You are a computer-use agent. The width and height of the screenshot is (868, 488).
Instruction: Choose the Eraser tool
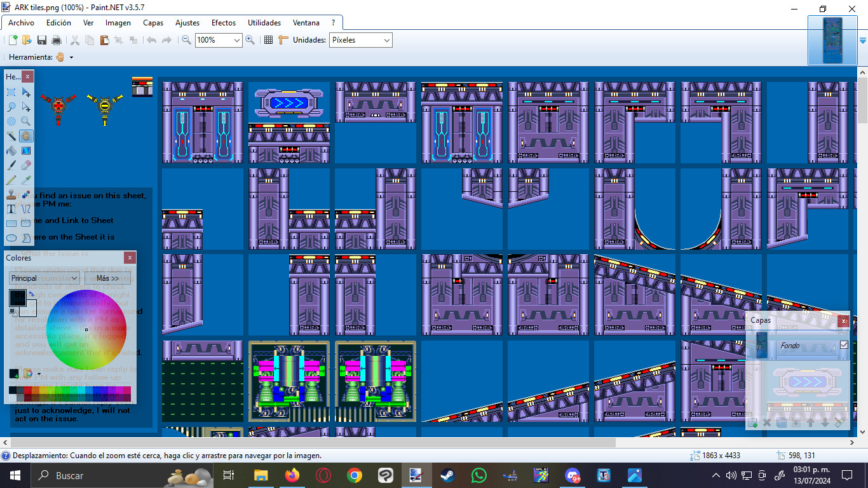(x=25, y=165)
